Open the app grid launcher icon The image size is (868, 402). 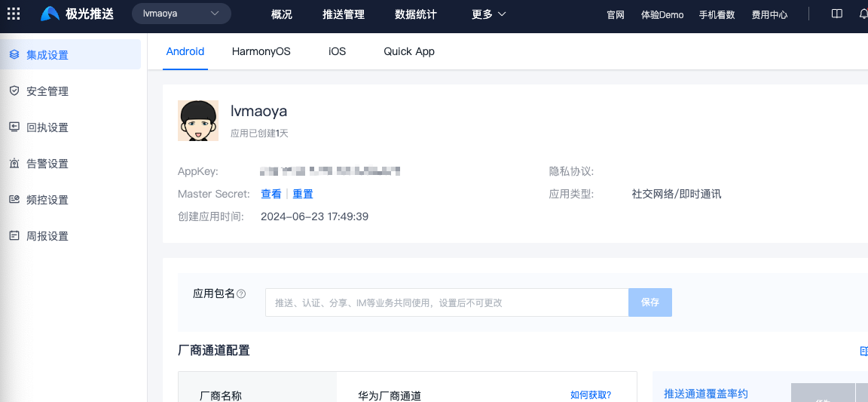(x=14, y=14)
